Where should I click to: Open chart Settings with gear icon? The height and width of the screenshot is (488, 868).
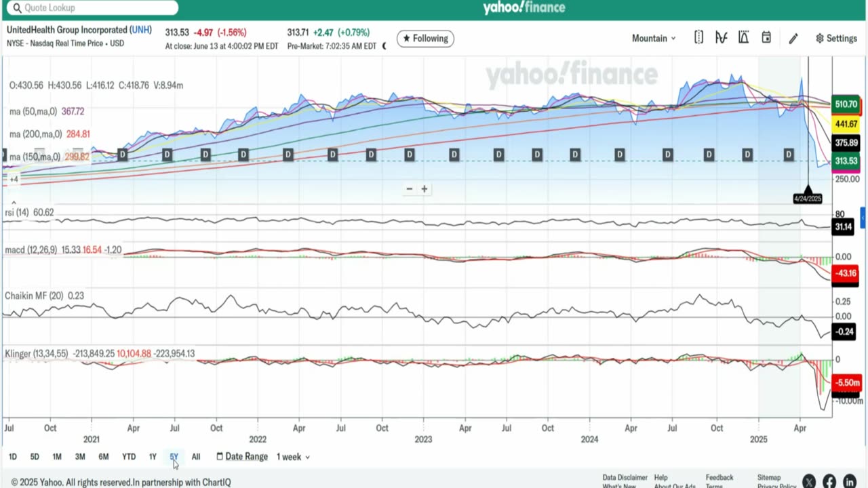pyautogui.click(x=837, y=39)
